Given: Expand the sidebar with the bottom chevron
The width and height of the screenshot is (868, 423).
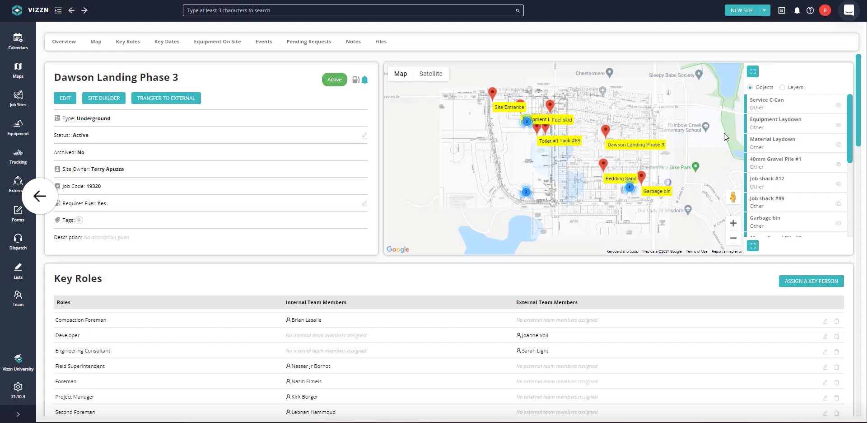Looking at the screenshot, I should click(18, 414).
